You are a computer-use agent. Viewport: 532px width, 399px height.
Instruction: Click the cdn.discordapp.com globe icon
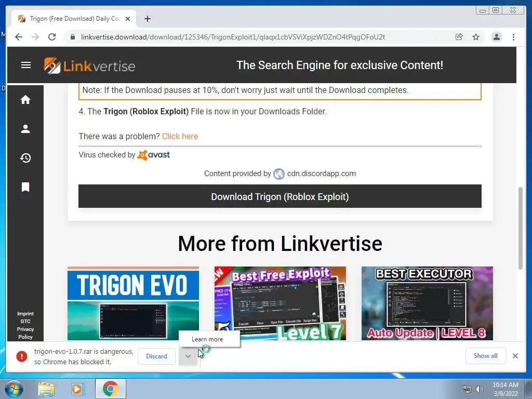[x=279, y=174]
